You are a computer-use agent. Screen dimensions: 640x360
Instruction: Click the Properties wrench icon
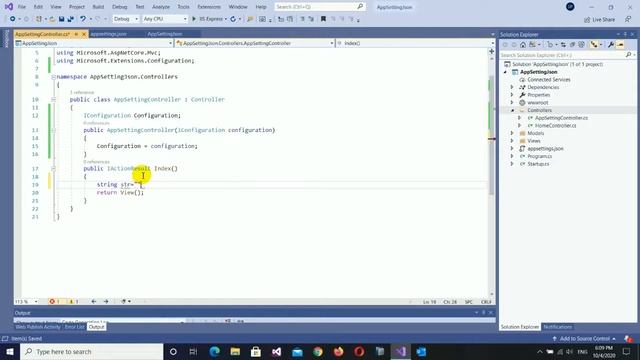(x=611, y=45)
